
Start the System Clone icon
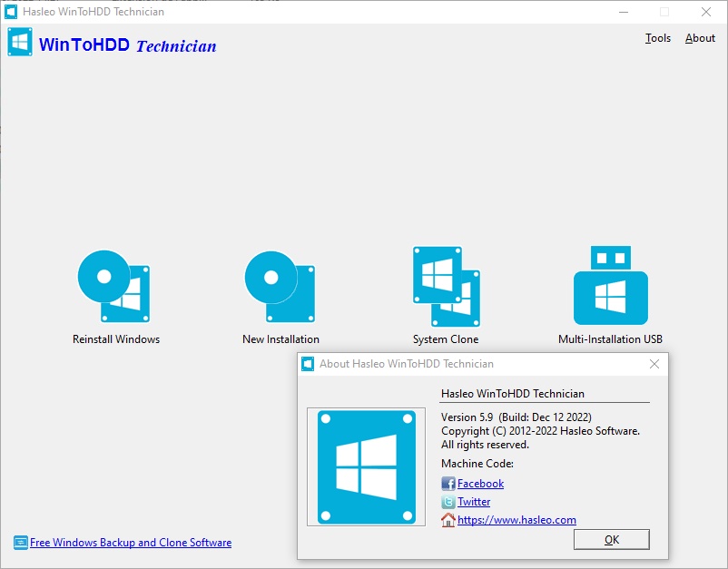point(447,287)
